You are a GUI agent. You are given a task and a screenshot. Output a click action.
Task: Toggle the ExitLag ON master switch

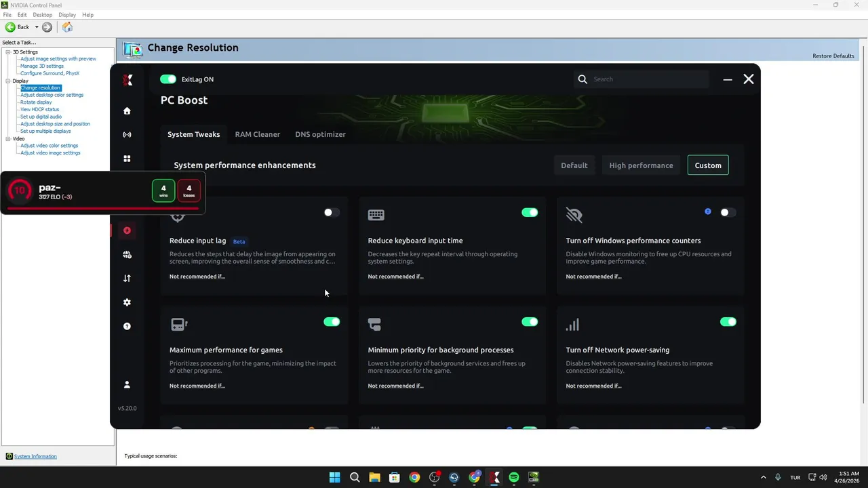167,79
